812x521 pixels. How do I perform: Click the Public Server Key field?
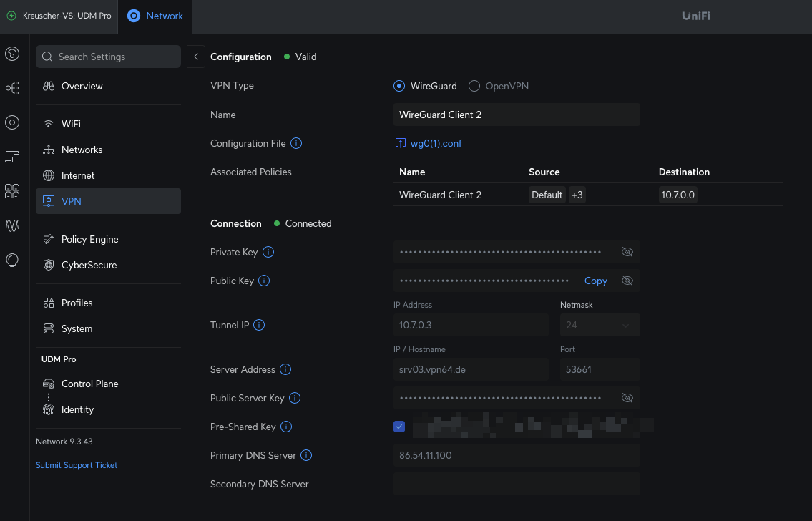(517, 398)
